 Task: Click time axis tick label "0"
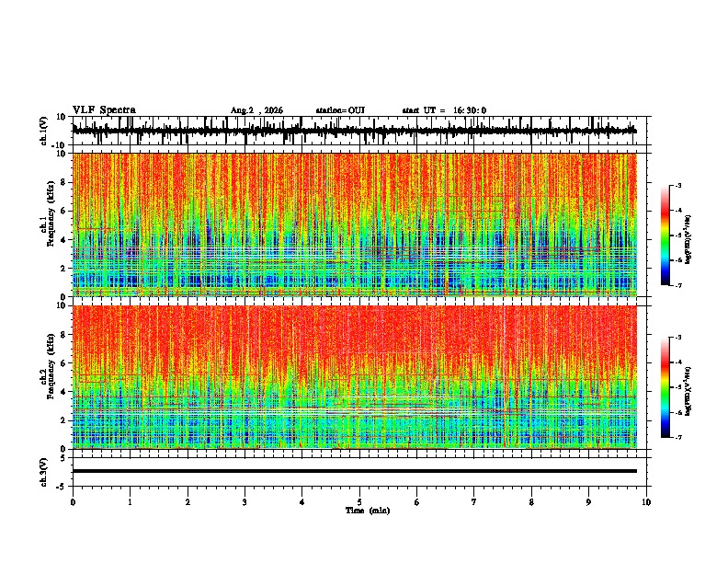(73, 502)
